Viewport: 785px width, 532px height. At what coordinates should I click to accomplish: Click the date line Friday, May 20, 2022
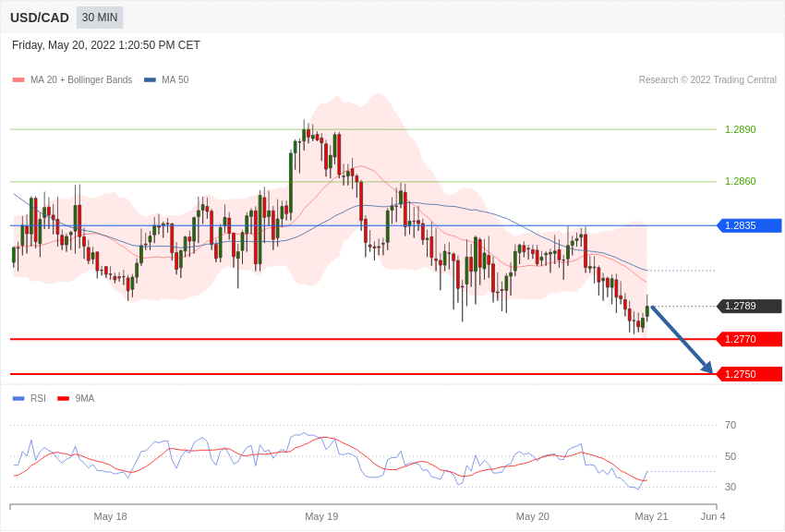click(x=105, y=45)
